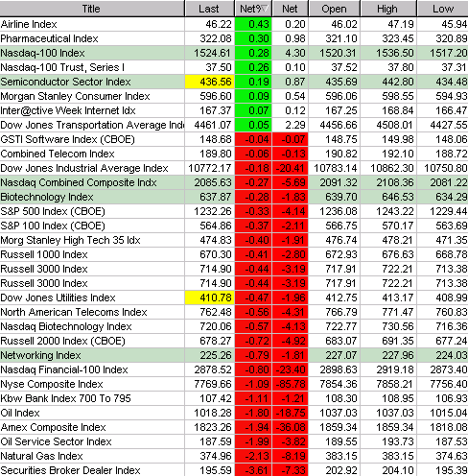Select Dow Jones Industrial Average Index row

click(234, 168)
